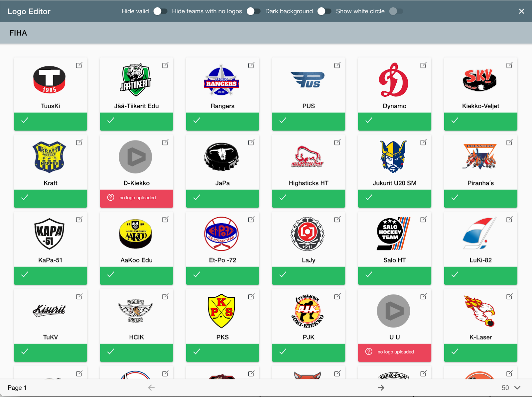Click the Salo Hockey Team logo image
The height and width of the screenshot is (397, 532).
393,234
